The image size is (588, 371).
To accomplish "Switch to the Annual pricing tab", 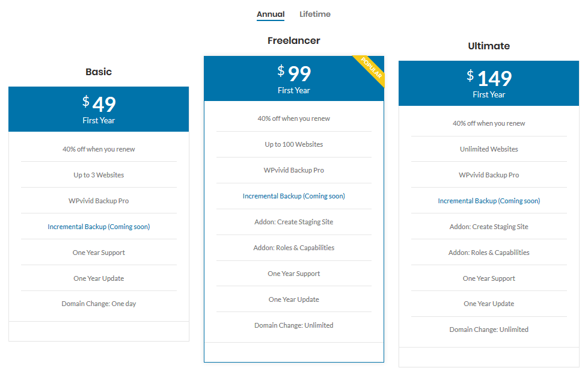I will [271, 14].
